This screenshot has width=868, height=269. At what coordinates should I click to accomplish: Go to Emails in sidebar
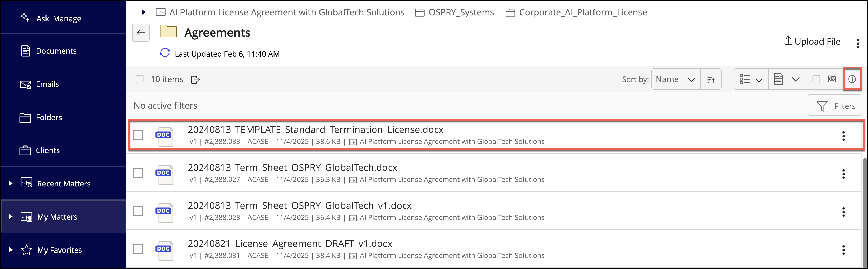click(47, 84)
